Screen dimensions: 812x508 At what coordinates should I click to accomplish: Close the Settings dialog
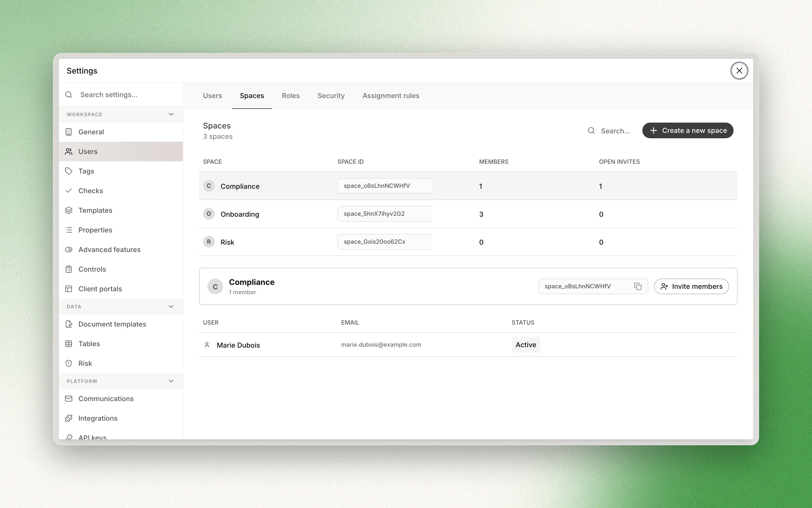click(x=739, y=71)
